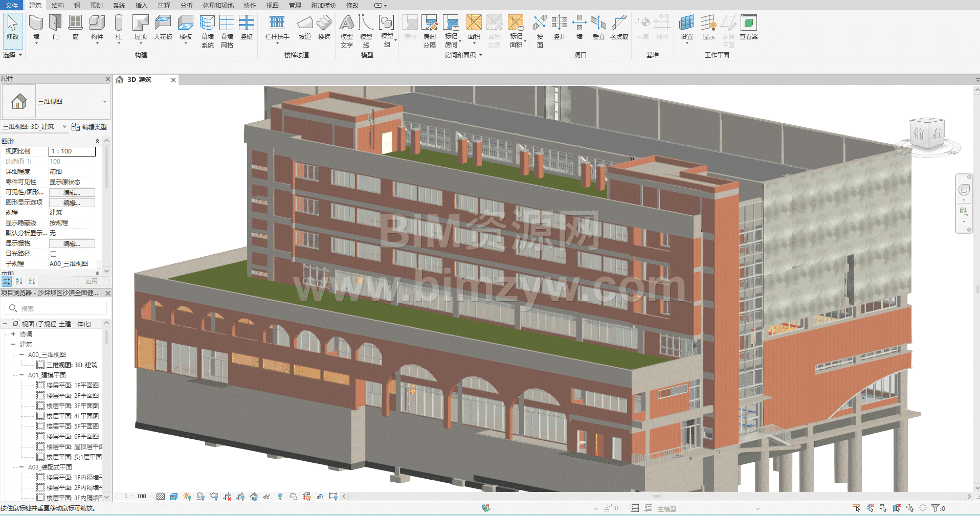Click the 房间分隔 room separator tool

click(430, 32)
